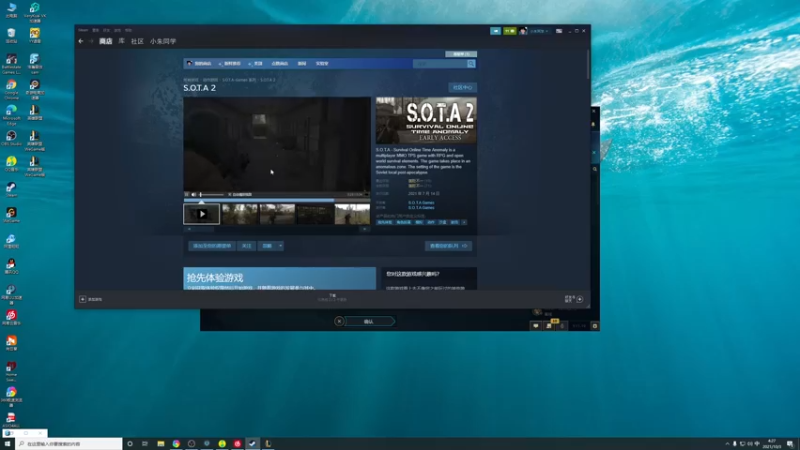800x450 pixels.
Task: Go back with the Steam back arrow
Action: coord(81,41)
